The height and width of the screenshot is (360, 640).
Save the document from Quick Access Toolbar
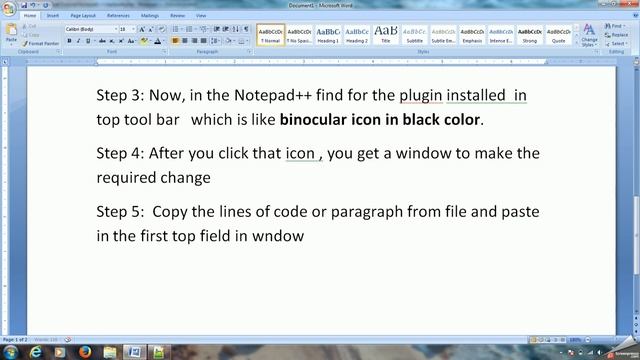pos(24,5)
